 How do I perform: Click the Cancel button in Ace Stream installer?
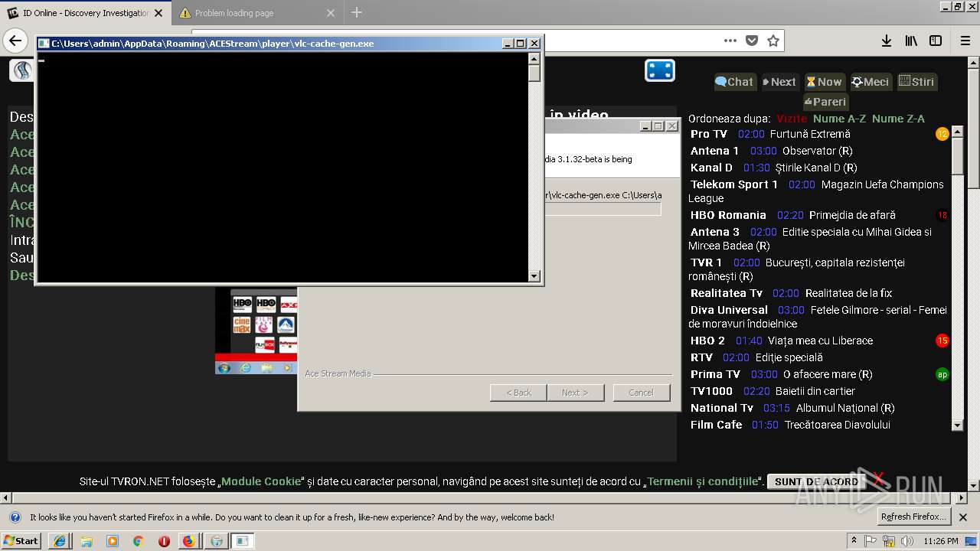tap(641, 393)
